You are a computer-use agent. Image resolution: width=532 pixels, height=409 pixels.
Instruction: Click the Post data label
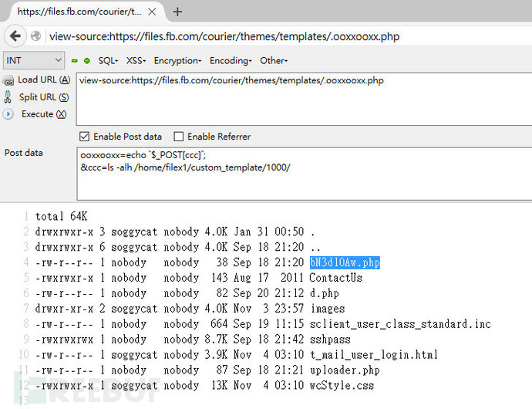pos(24,153)
